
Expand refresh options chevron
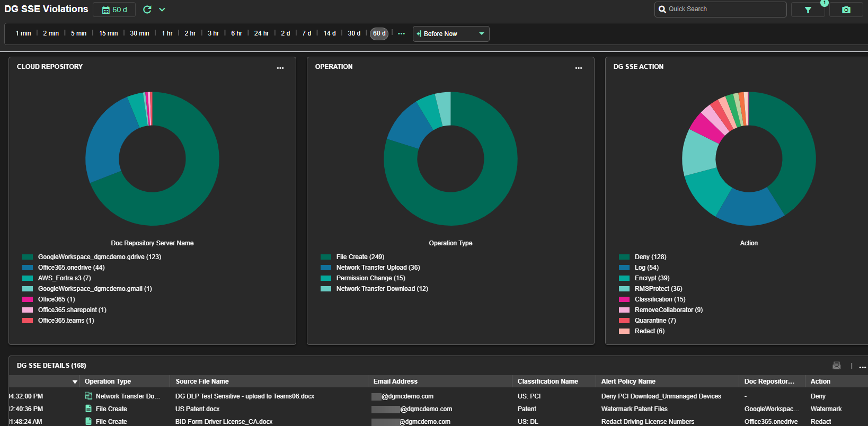pyautogui.click(x=162, y=10)
